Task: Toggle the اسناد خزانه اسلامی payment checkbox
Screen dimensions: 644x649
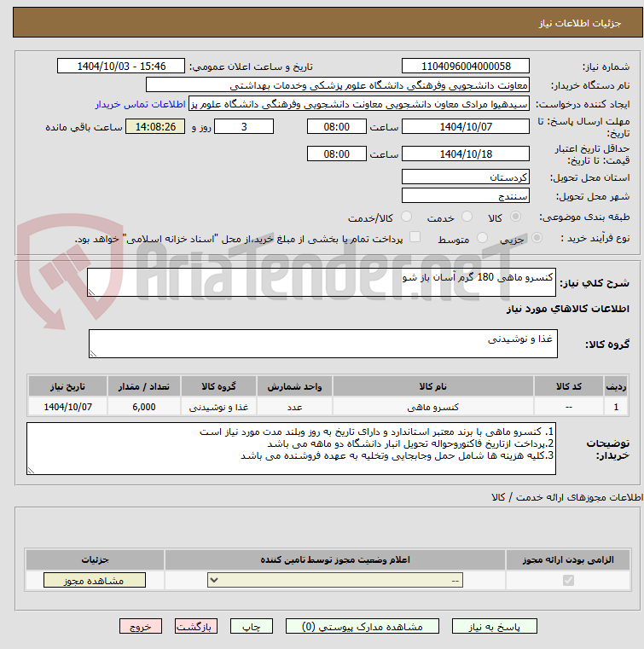Action: coord(415,237)
